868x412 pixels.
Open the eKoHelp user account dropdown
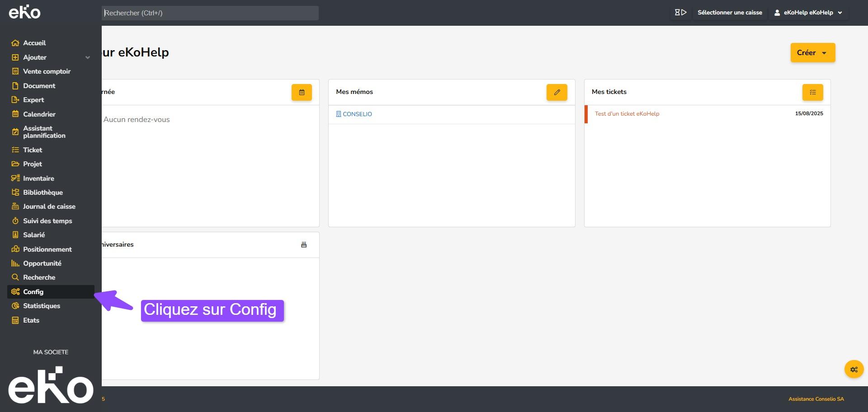pos(808,13)
